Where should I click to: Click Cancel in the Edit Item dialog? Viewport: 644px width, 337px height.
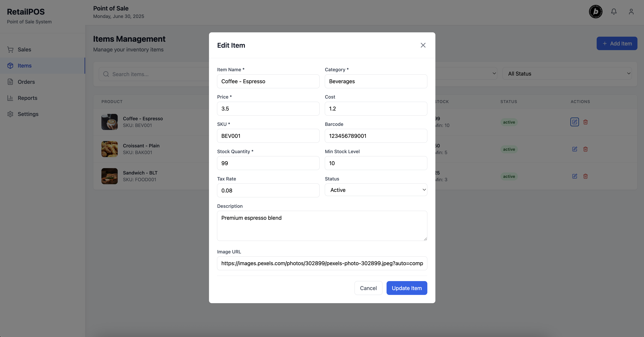[x=368, y=288]
